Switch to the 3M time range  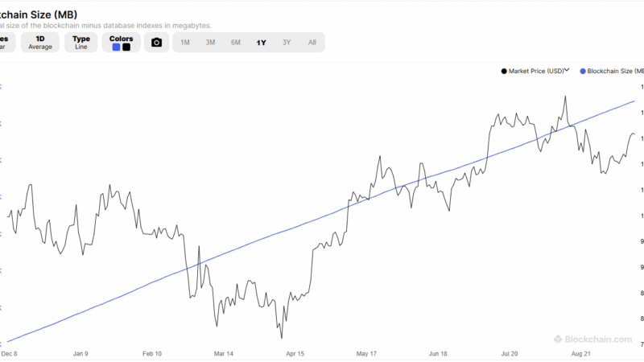210,43
